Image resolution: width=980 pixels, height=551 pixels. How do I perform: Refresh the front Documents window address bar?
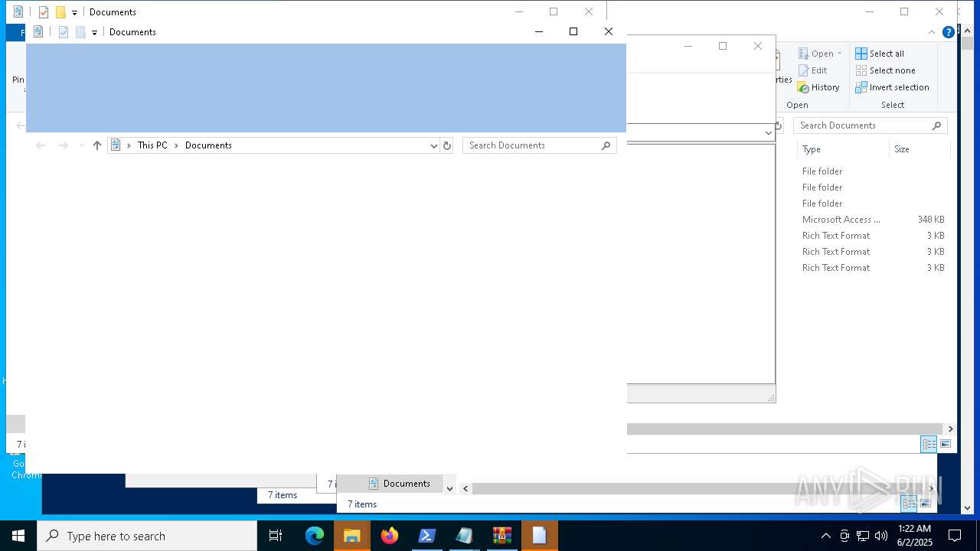(447, 145)
